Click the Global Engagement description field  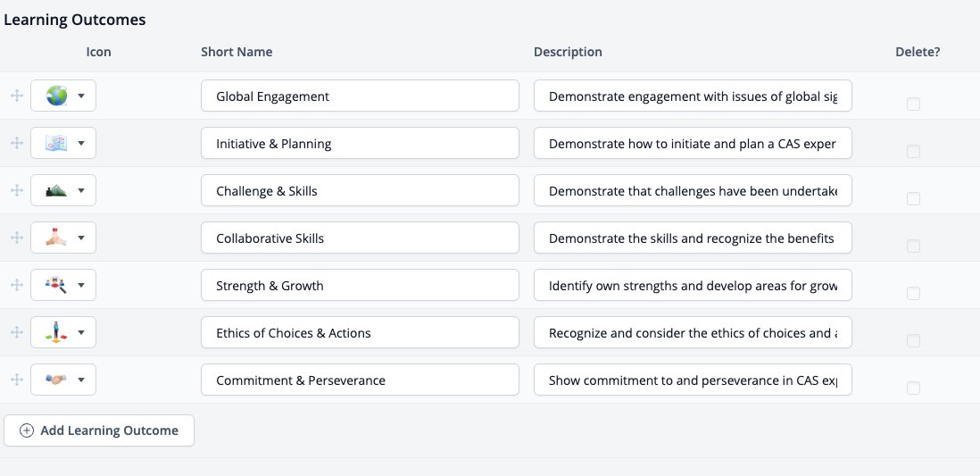click(693, 96)
